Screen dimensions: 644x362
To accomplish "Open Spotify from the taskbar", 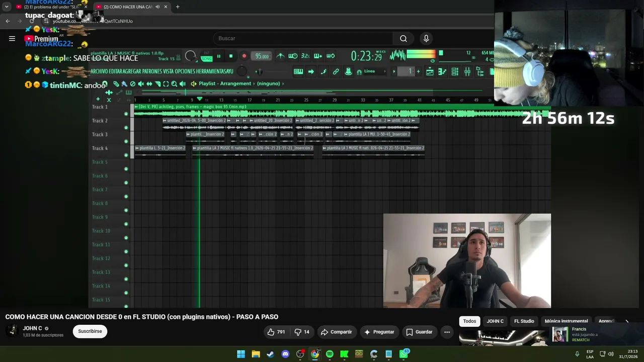I will [330, 354].
